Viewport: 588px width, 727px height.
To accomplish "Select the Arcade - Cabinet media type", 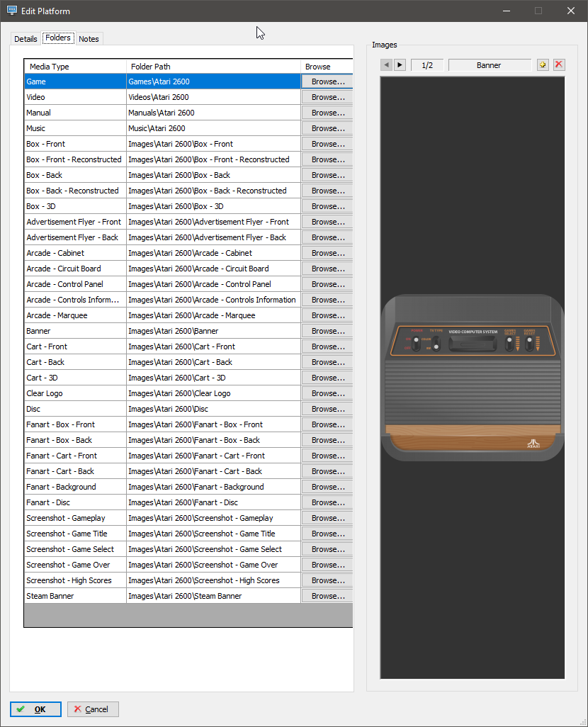I will point(75,253).
